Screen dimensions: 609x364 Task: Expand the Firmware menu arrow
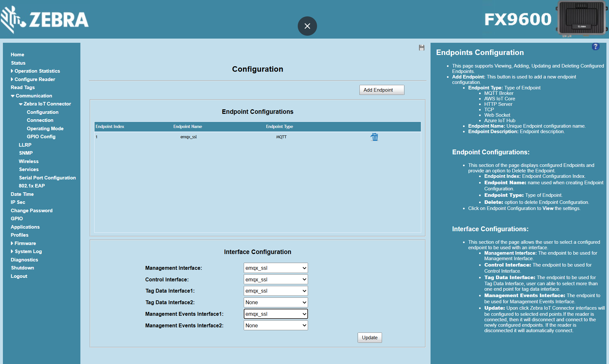(x=12, y=243)
